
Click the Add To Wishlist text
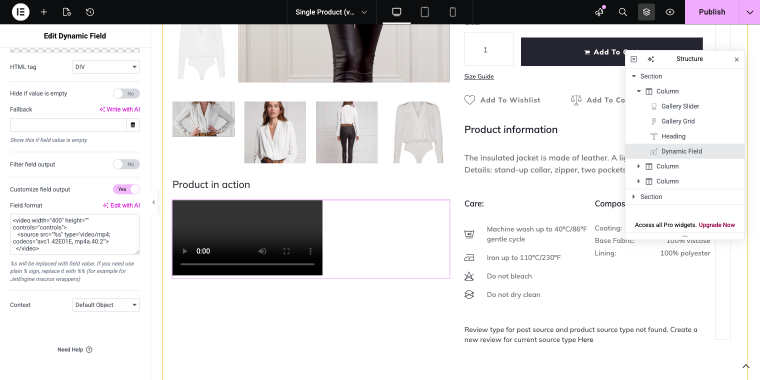510,100
